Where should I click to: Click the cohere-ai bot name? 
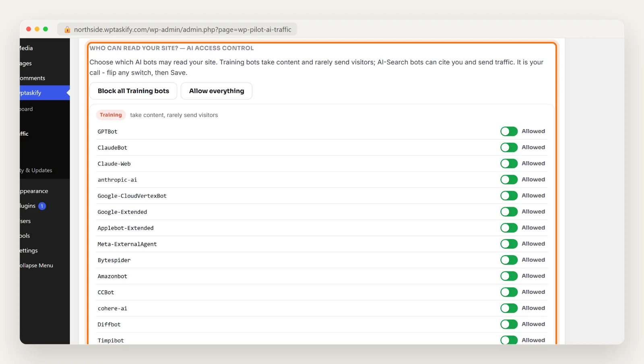point(112,308)
